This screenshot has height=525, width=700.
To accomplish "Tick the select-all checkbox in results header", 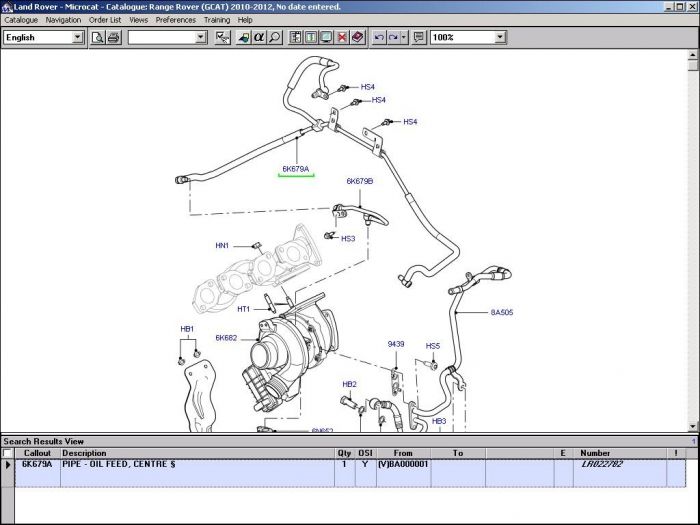I will tap(7, 453).
